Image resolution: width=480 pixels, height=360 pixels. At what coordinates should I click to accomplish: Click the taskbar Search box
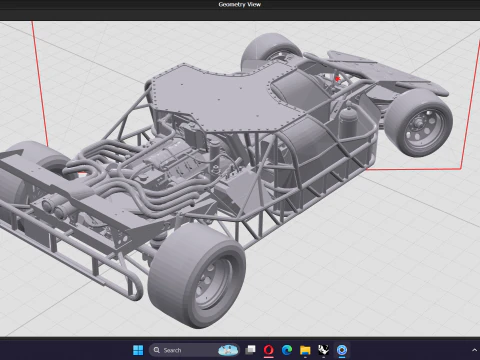click(194, 350)
